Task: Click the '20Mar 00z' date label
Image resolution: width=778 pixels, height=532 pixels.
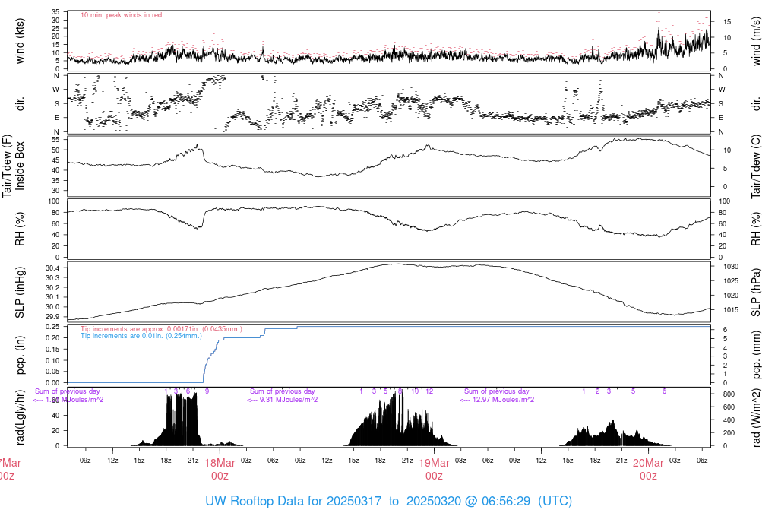Action: (x=648, y=470)
